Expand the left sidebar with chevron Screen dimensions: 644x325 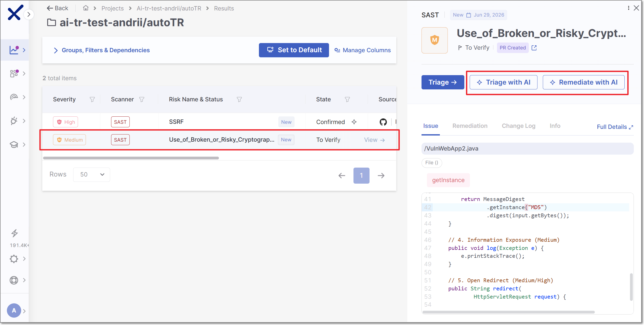click(x=29, y=15)
